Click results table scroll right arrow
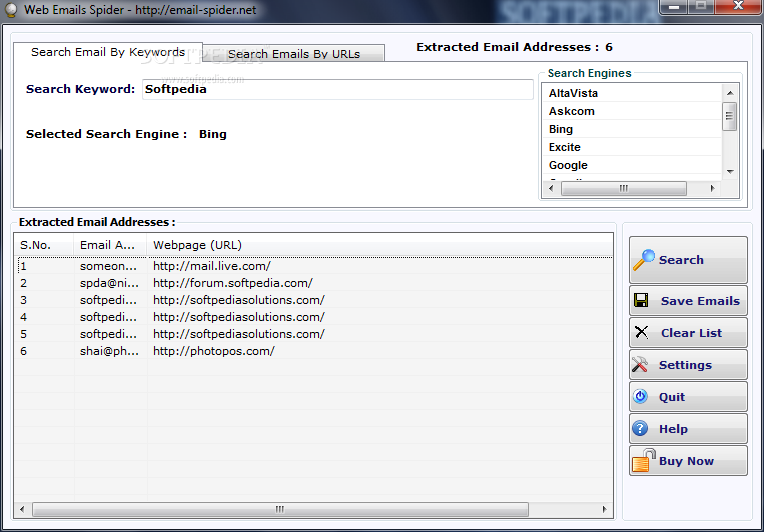 (x=605, y=510)
